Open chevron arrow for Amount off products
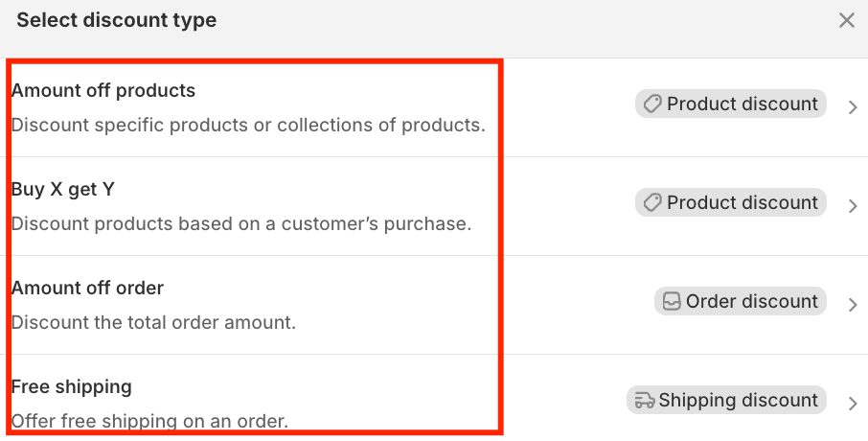 853,107
